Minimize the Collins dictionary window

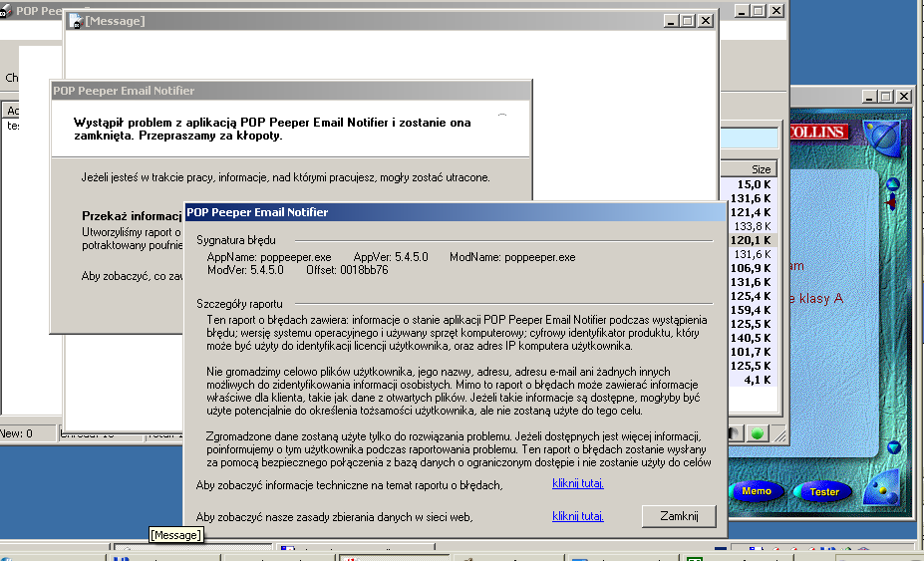pyautogui.click(x=869, y=96)
